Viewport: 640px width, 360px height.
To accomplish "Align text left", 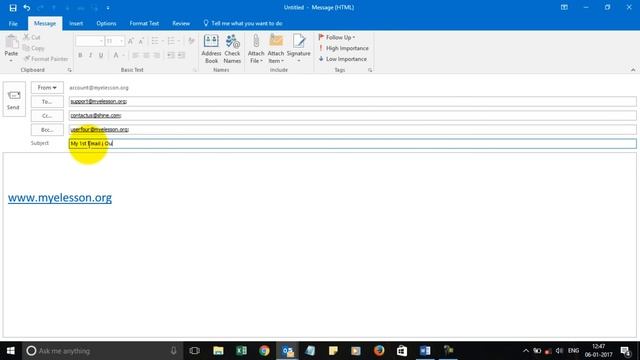I will (x=136, y=56).
